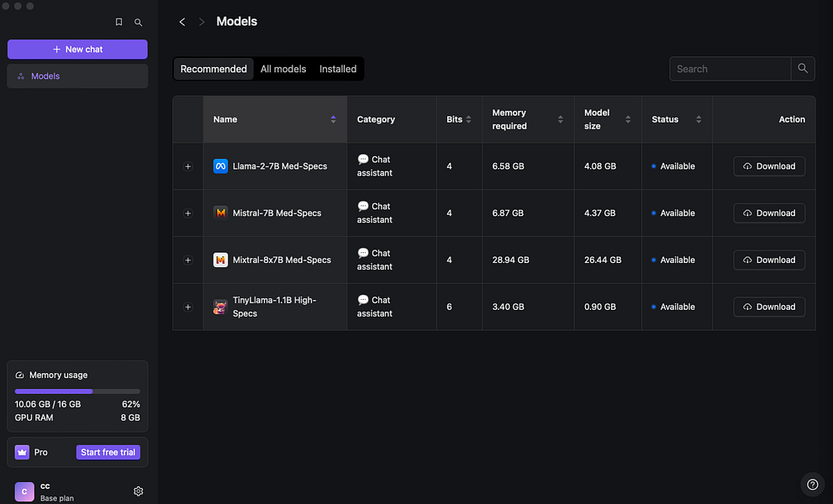Click the Llama-2-7B Meta logo icon
This screenshot has width=833, height=504.
(220, 166)
